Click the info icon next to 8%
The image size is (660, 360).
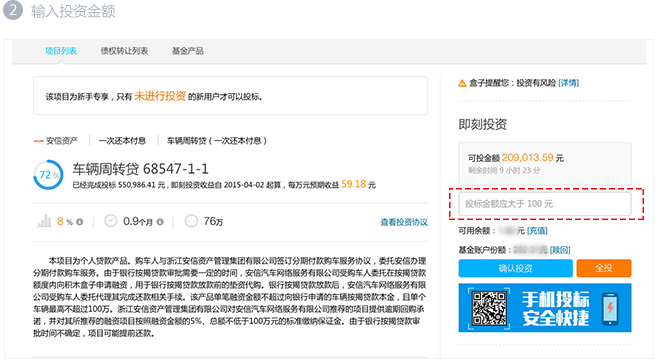click(x=80, y=222)
